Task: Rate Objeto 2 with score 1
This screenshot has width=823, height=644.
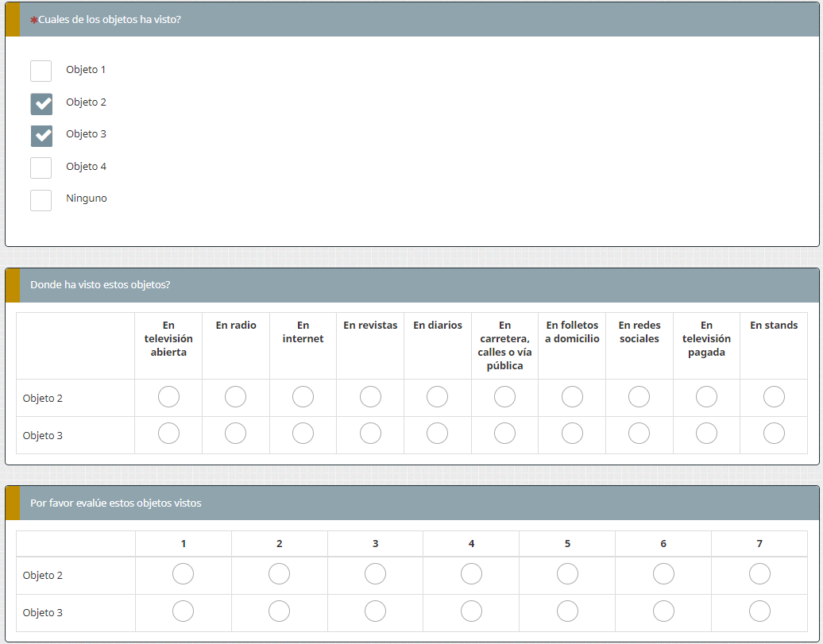Action: [x=183, y=573]
